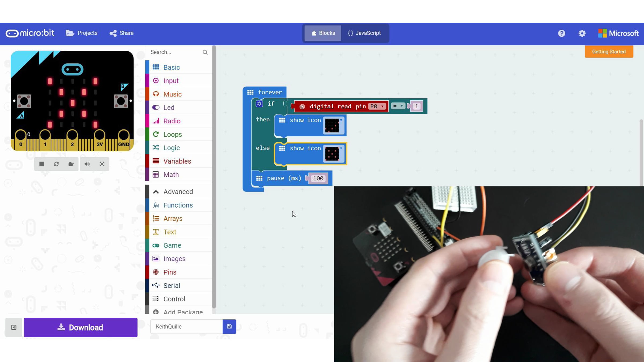
Task: Restart the simulator
Action: tap(56, 164)
